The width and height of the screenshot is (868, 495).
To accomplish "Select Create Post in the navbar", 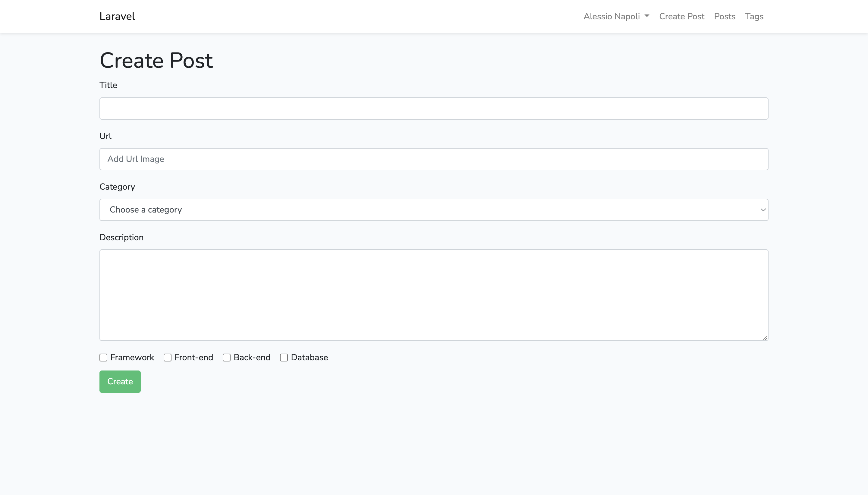I will (682, 16).
